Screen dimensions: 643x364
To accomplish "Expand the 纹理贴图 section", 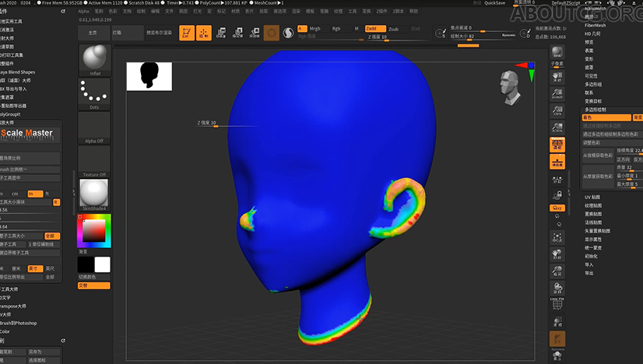I will click(x=593, y=206).
